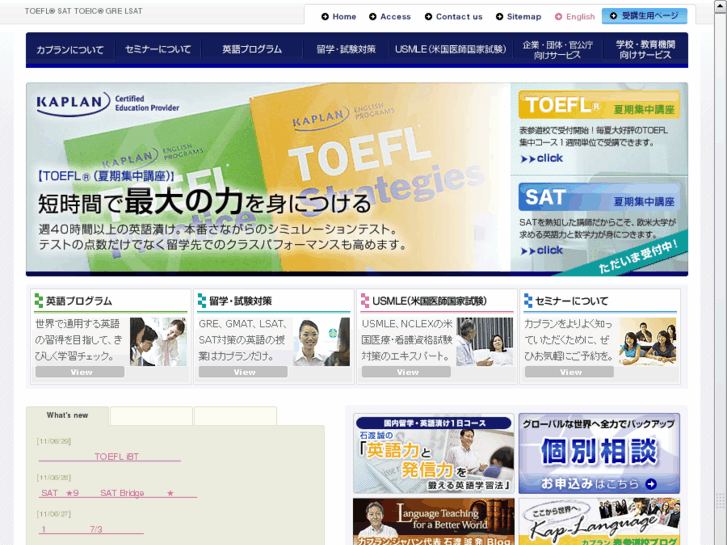The width and height of the screenshot is (727, 545).
Task: Open カプランについて in the main navigation
Action: point(70,50)
